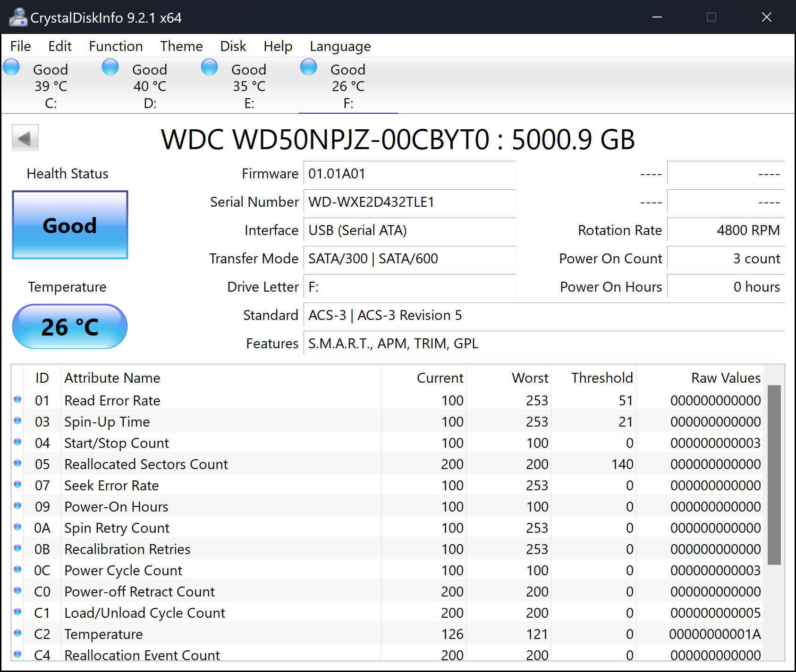The image size is (796, 672).
Task: Click the Raw Values column header
Action: 726,378
